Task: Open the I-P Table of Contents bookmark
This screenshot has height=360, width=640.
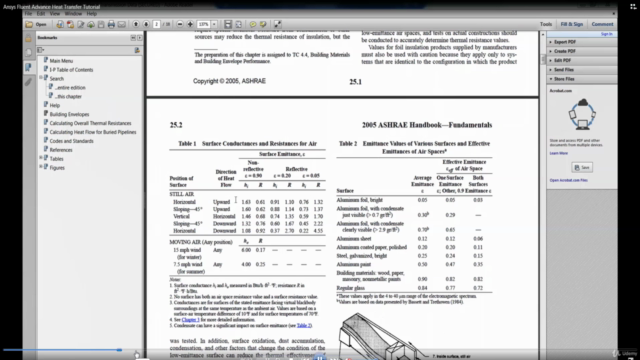Action: coord(71,70)
